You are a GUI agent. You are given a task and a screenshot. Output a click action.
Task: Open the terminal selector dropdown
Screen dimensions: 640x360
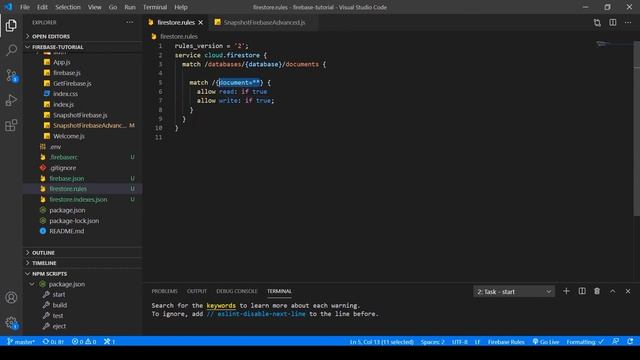pos(513,291)
